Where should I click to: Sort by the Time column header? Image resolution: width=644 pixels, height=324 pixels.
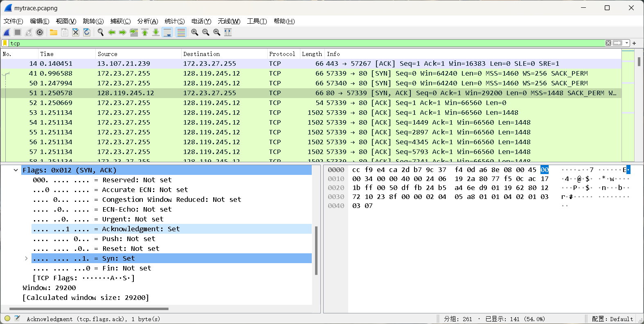pos(67,54)
